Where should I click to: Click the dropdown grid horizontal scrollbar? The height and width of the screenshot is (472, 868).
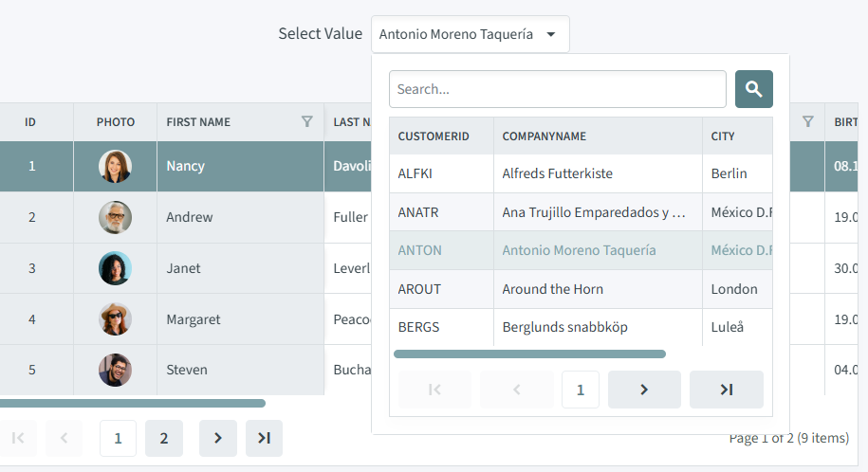529,354
